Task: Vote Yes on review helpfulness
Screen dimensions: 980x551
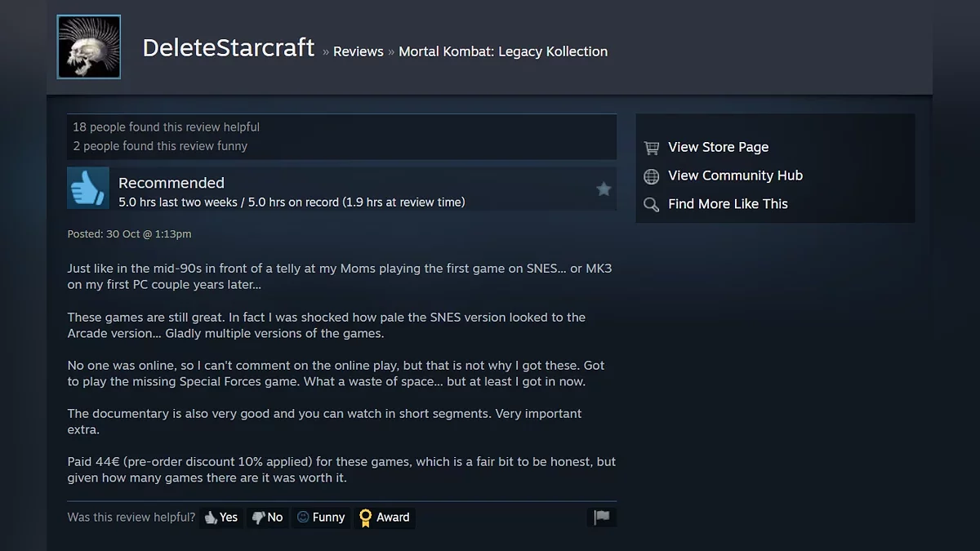Action: coord(221,518)
